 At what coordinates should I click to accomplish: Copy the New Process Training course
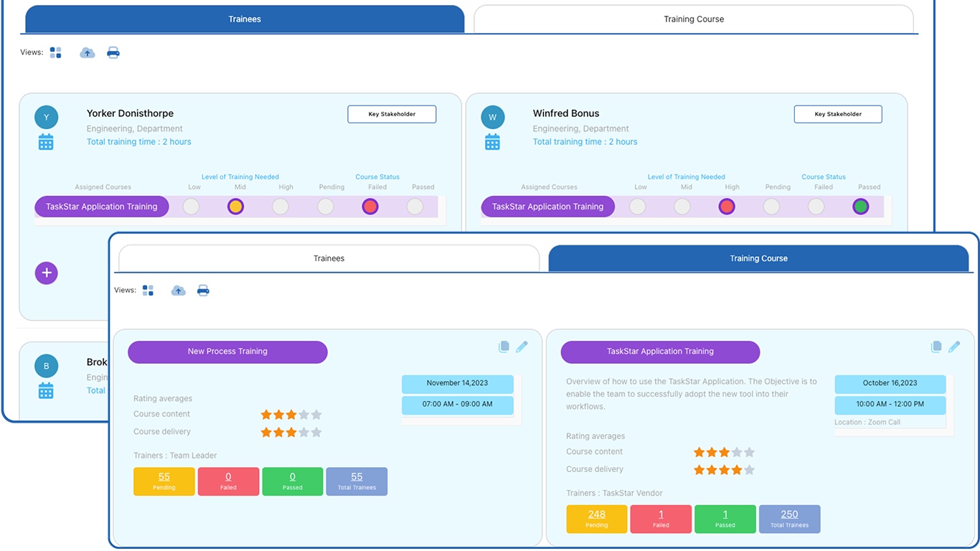click(504, 347)
